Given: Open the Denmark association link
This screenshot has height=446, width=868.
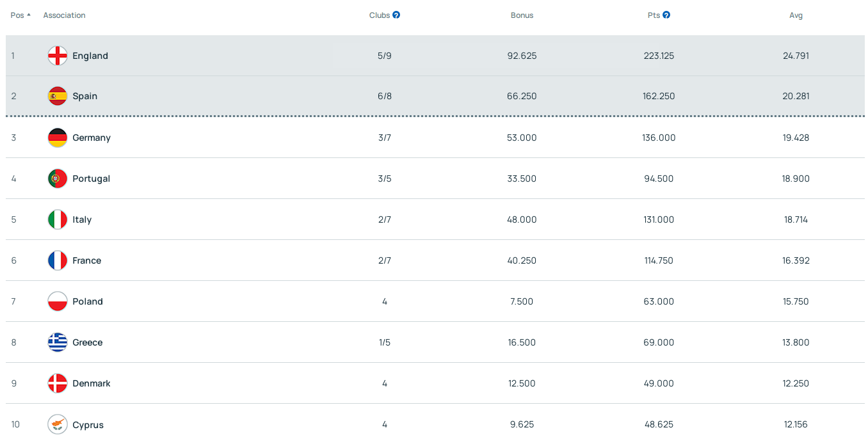Looking at the screenshot, I should tap(92, 383).
